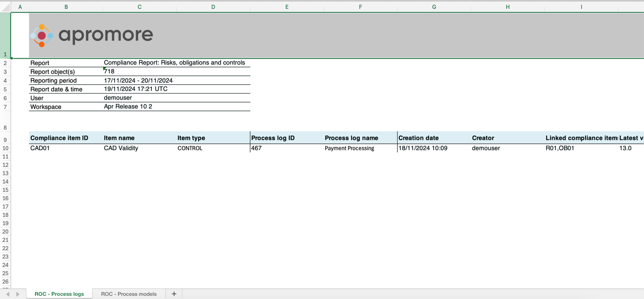Select the ROC - Process logs tab
The width and height of the screenshot is (644, 299).
click(x=59, y=294)
